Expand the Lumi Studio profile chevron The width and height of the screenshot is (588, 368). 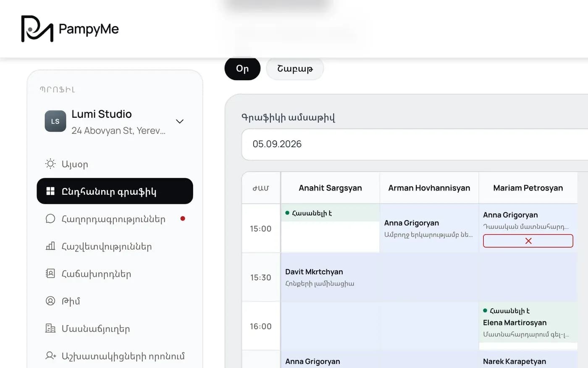(180, 122)
